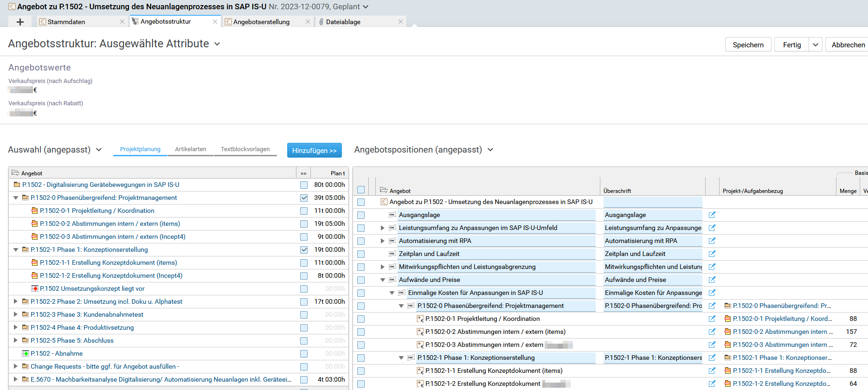868x390 pixels.
Task: Open edit icon for Ausgangslage row
Action: [x=712, y=215]
